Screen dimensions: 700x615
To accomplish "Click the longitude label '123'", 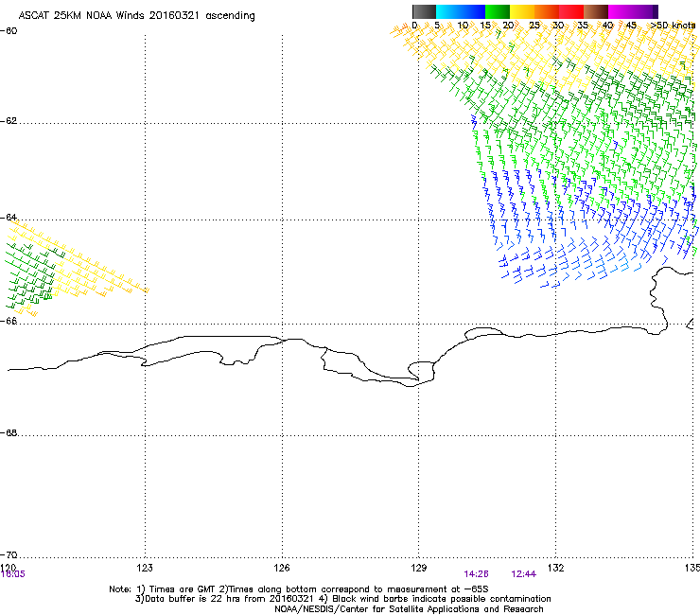I will [145, 568].
